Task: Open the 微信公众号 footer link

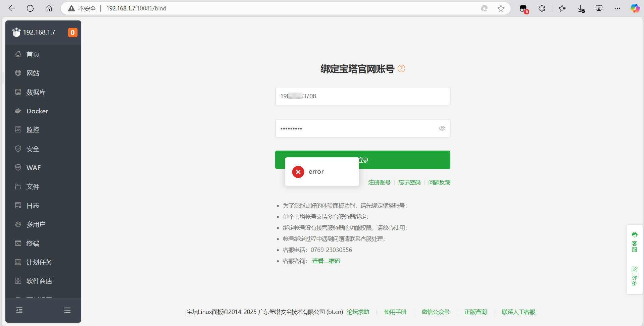Action: pyautogui.click(x=436, y=312)
